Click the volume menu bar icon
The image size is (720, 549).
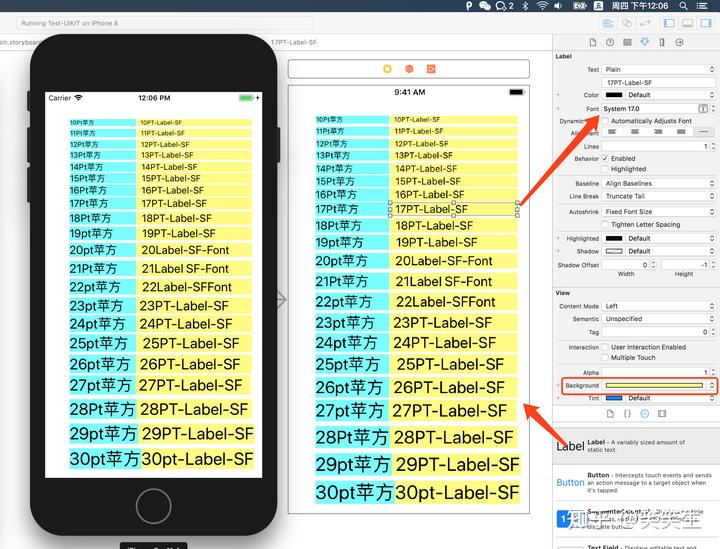558,6
